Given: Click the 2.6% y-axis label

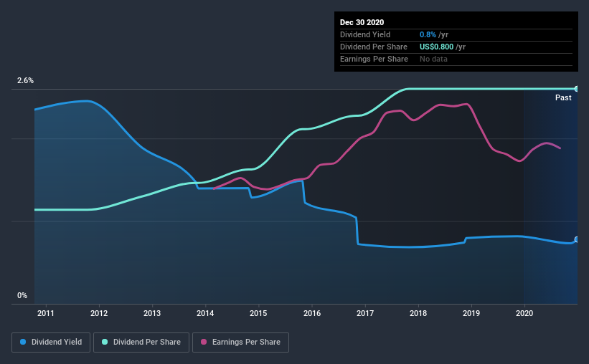Looking at the screenshot, I should tap(25, 80).
